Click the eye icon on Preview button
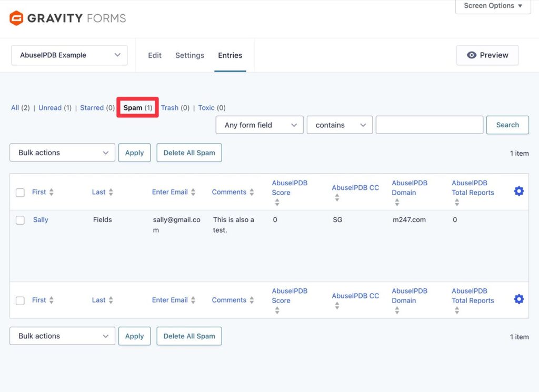The image size is (539, 392). (472, 55)
